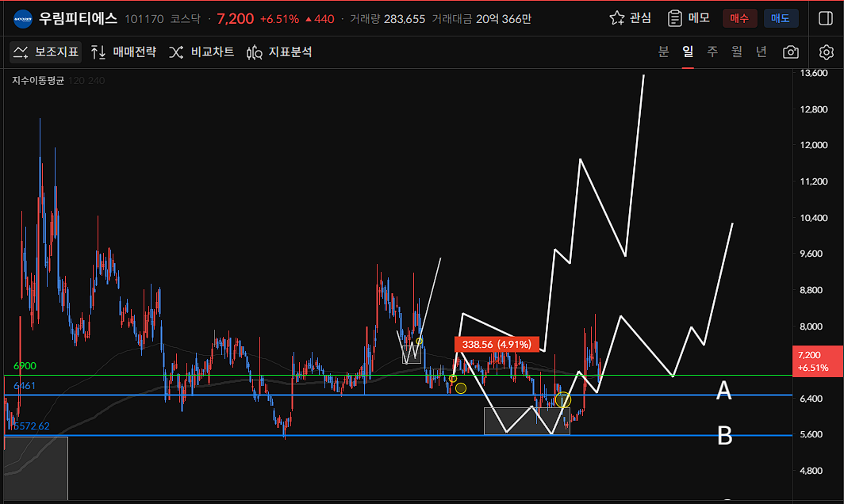Select the 일 daily timeframe
Screen dimensions: 844x504
(688, 52)
